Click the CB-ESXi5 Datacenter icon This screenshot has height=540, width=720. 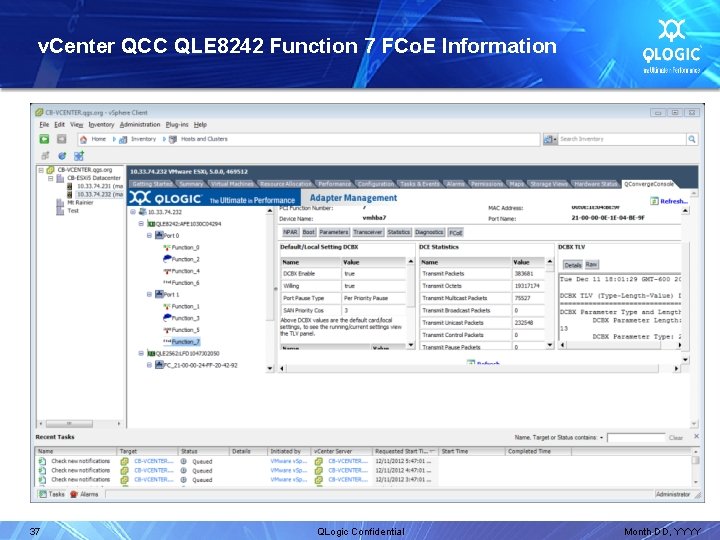[60, 178]
